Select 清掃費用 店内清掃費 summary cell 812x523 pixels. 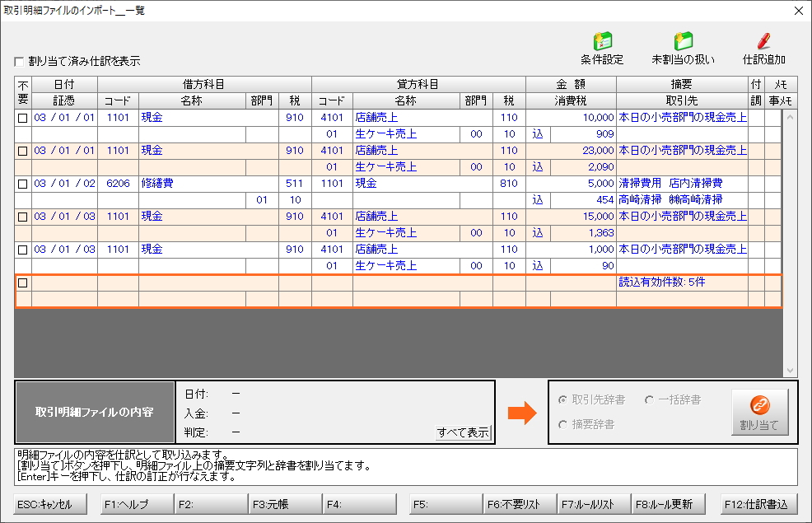(x=682, y=184)
